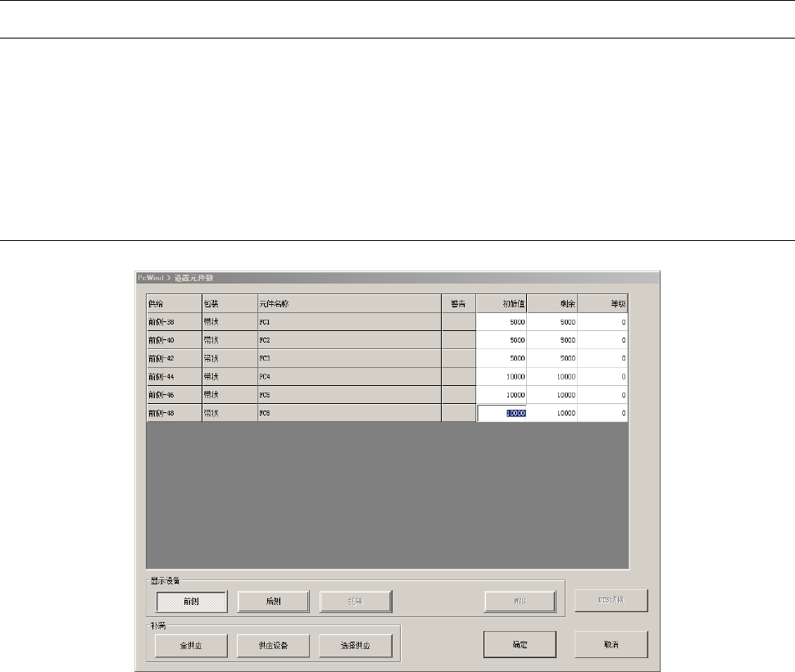Click component name in the 前侧-48 row

point(350,413)
